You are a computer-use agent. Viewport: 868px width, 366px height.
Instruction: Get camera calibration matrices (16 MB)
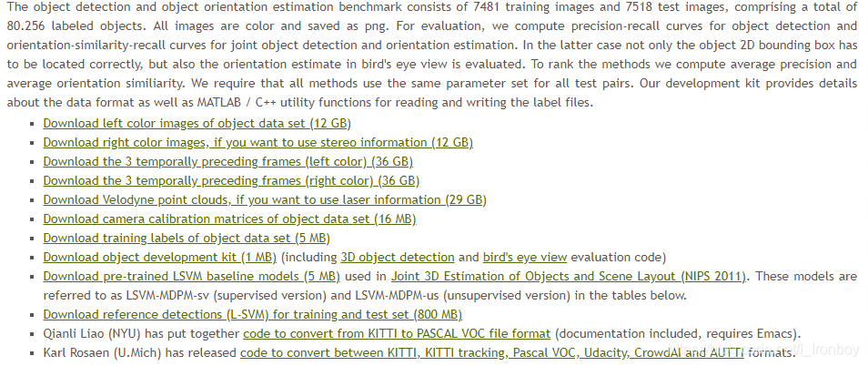229,219
